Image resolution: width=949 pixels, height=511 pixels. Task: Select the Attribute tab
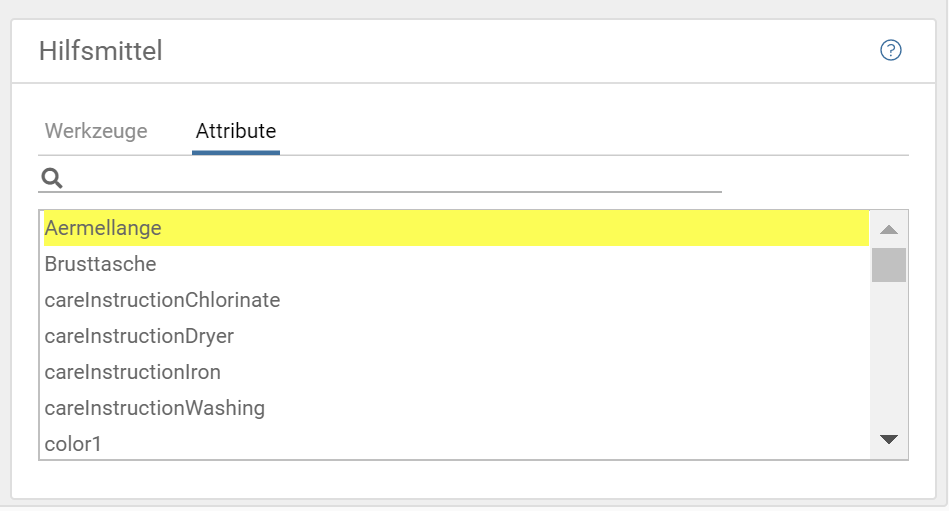coord(236,131)
